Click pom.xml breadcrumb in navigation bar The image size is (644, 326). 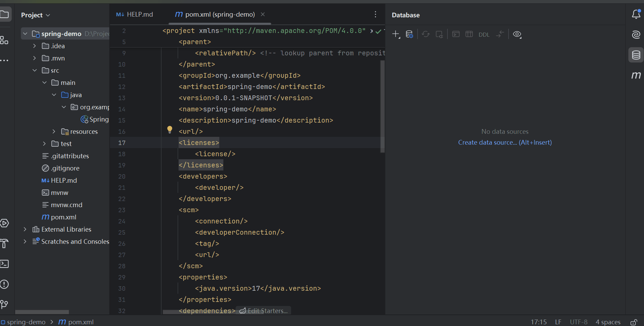coord(76,322)
